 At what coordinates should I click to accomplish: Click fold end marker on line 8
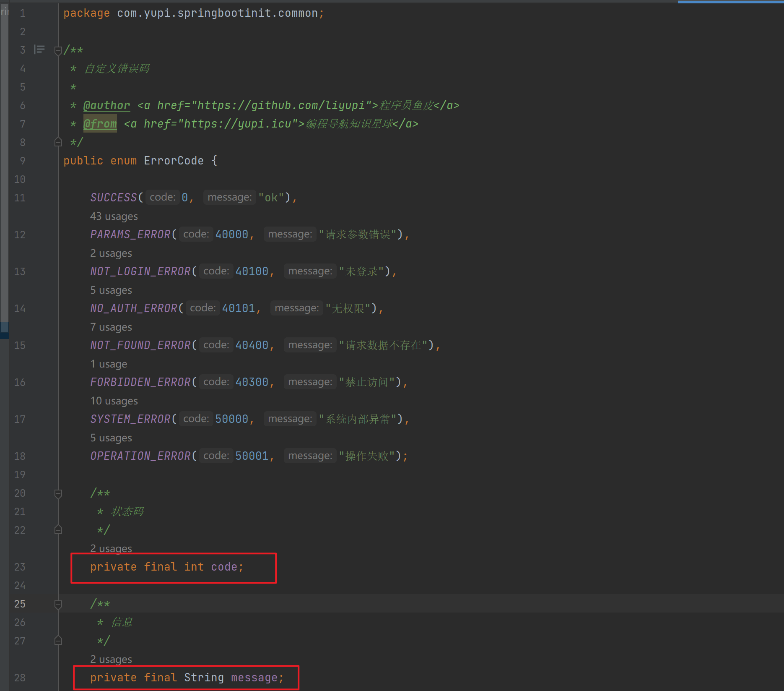(58, 142)
